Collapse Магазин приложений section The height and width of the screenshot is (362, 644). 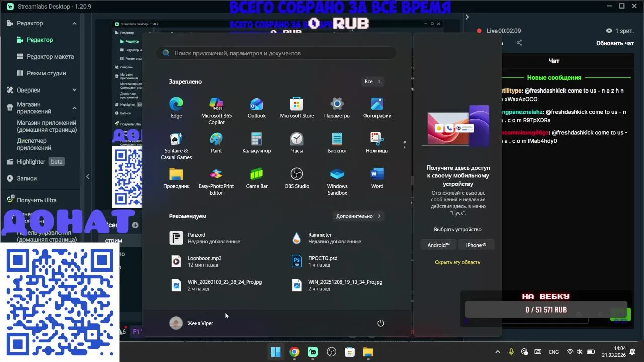[x=74, y=108]
